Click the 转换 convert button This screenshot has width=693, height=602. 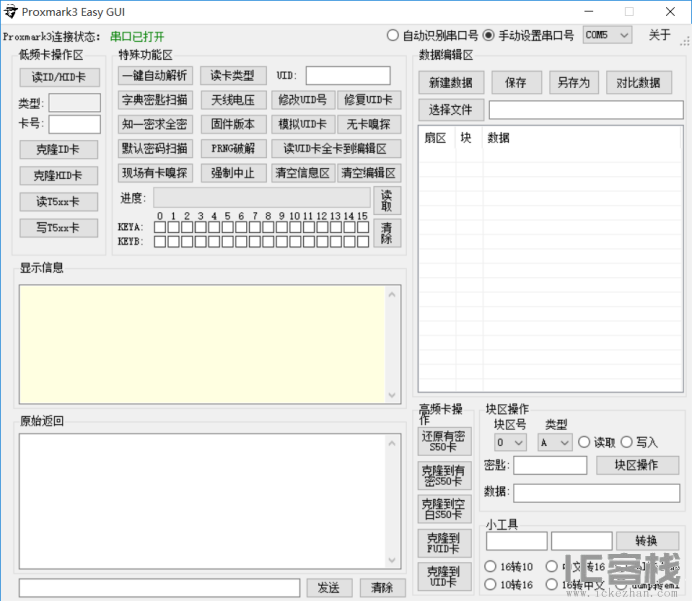pos(647,541)
